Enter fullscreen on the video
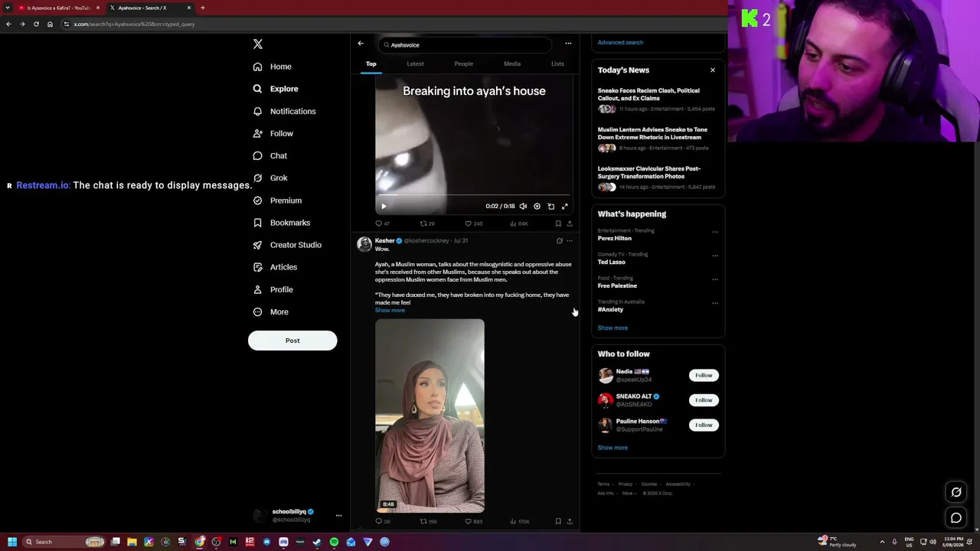Viewport: 980px width, 551px height. 565,207
